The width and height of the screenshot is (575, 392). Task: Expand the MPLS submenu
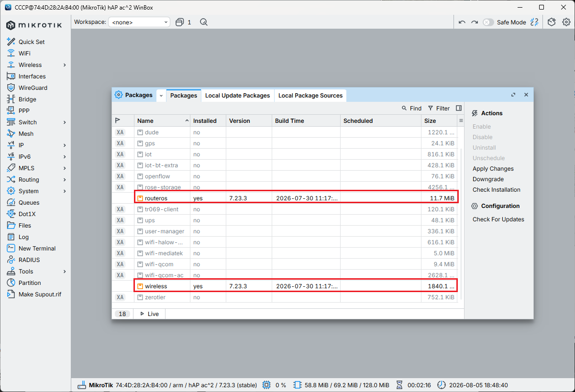click(x=65, y=168)
